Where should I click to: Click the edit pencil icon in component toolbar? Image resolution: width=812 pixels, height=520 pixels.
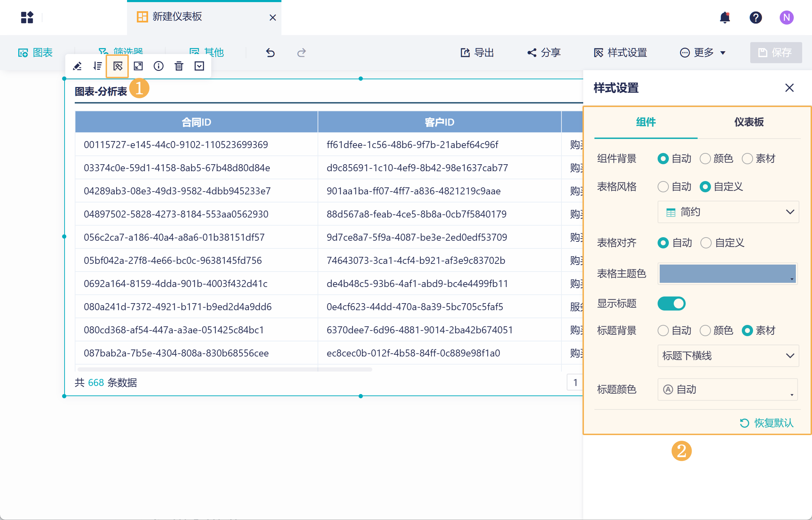[x=77, y=66]
